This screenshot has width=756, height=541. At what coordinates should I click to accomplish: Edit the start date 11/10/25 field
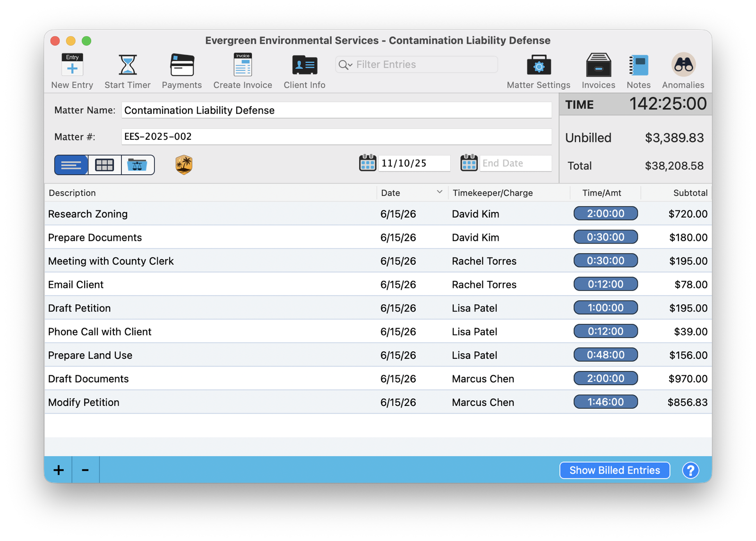414,163
